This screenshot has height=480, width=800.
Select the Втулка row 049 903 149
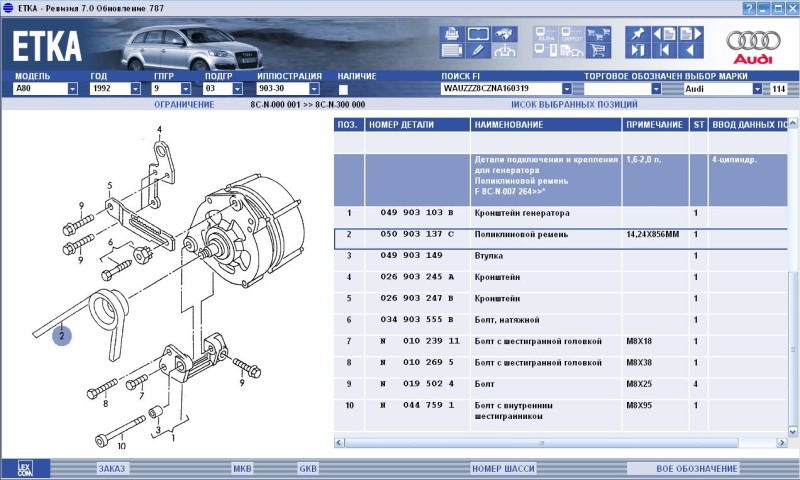pos(561,260)
